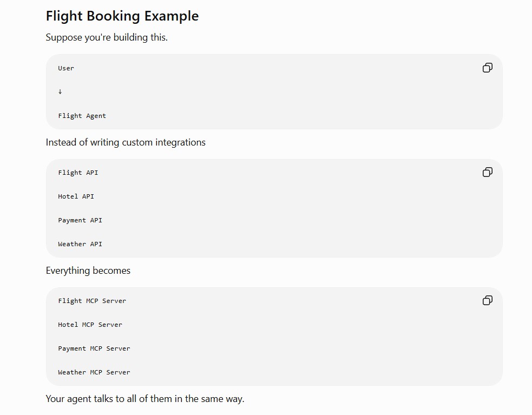
Task: Click 'Flight Agent' text in code block
Action: tap(82, 116)
